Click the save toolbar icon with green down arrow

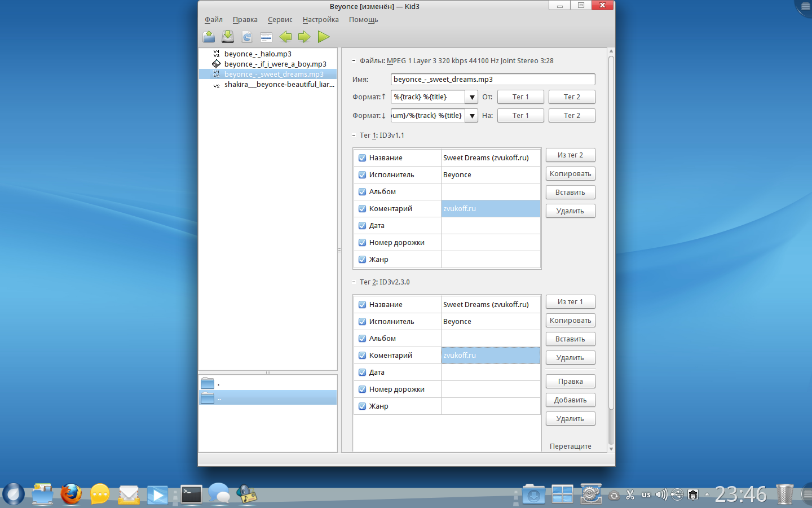click(228, 37)
